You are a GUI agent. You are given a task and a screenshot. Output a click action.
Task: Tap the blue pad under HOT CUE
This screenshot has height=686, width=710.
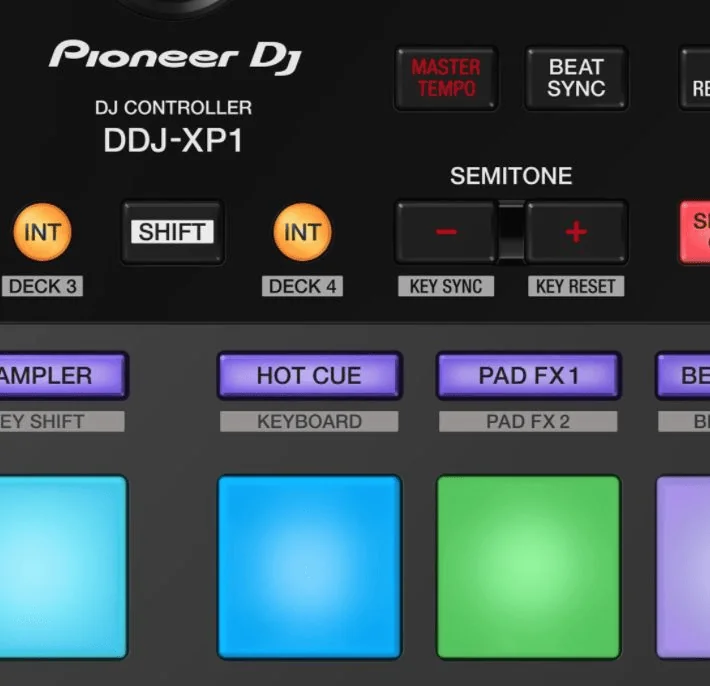[x=309, y=567]
